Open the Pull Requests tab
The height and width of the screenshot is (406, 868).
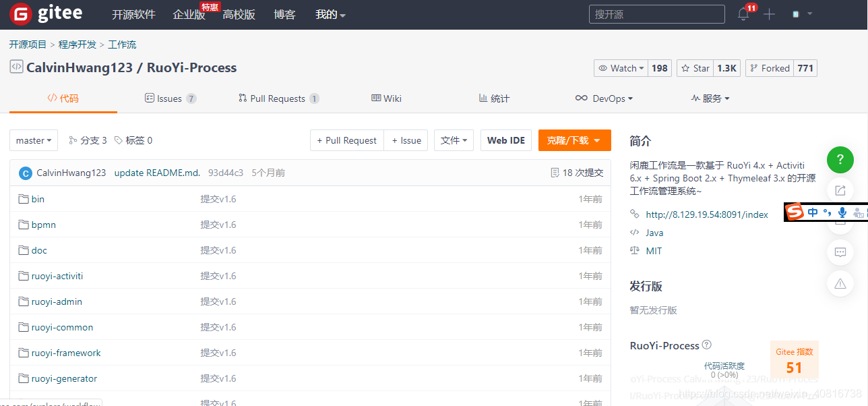pyautogui.click(x=279, y=98)
